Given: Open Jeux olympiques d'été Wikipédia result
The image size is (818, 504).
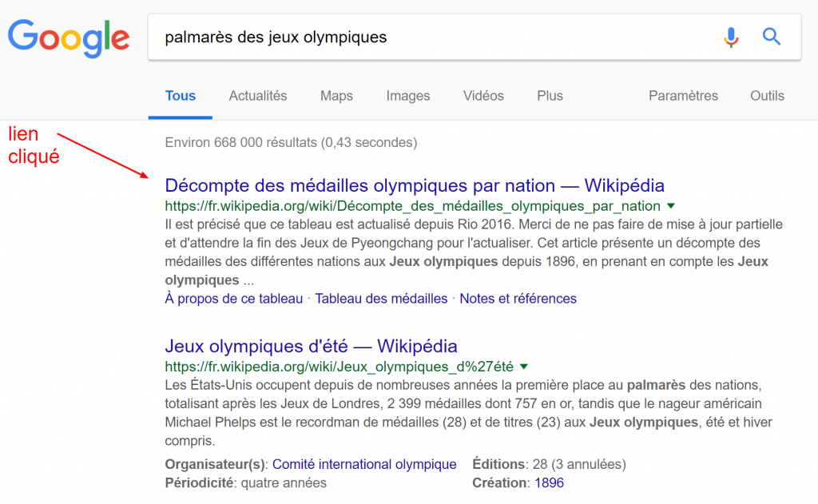Looking at the screenshot, I should (x=311, y=347).
